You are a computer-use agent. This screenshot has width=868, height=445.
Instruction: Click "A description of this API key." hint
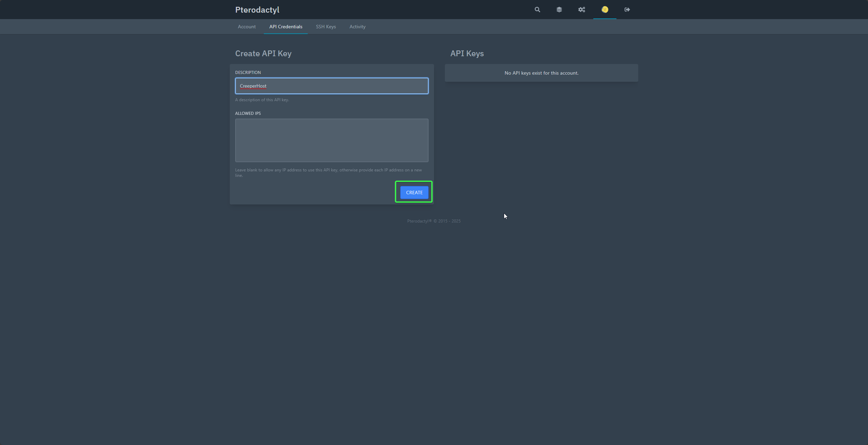[x=262, y=100]
